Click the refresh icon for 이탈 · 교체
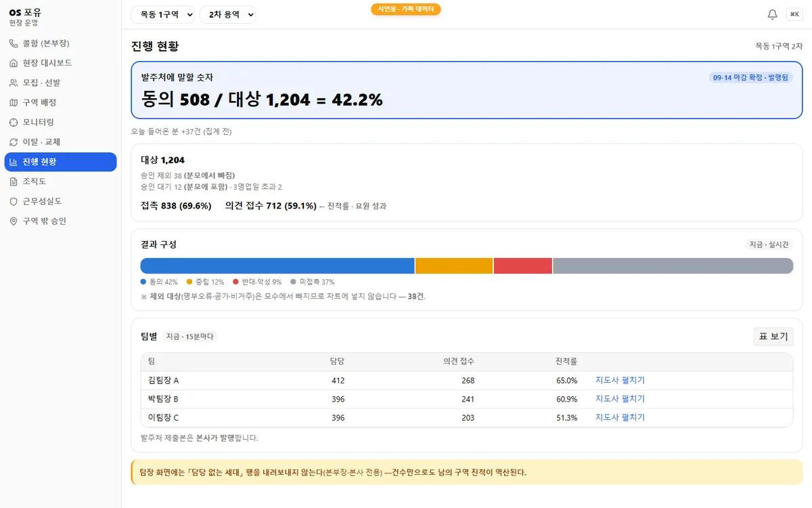The image size is (812, 508). [14, 142]
